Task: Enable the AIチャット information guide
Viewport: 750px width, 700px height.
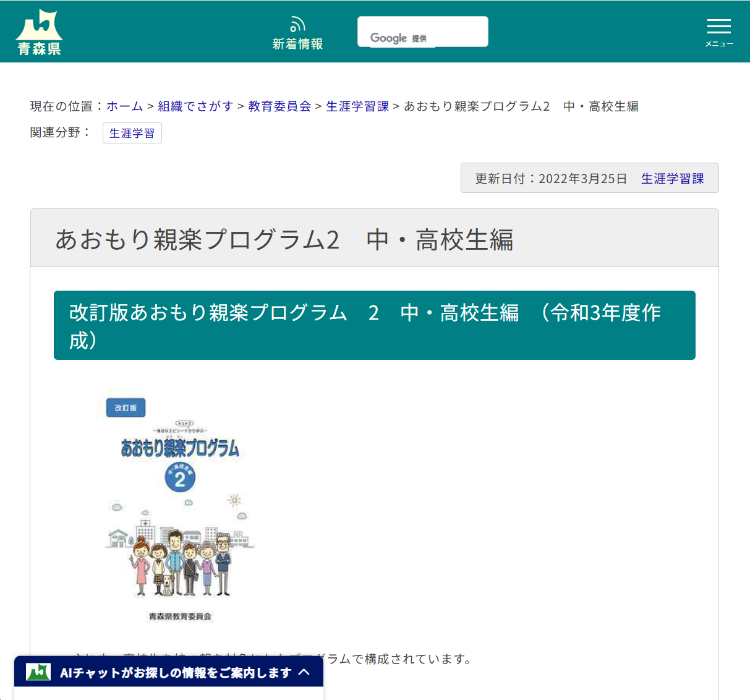Action: click(168, 672)
